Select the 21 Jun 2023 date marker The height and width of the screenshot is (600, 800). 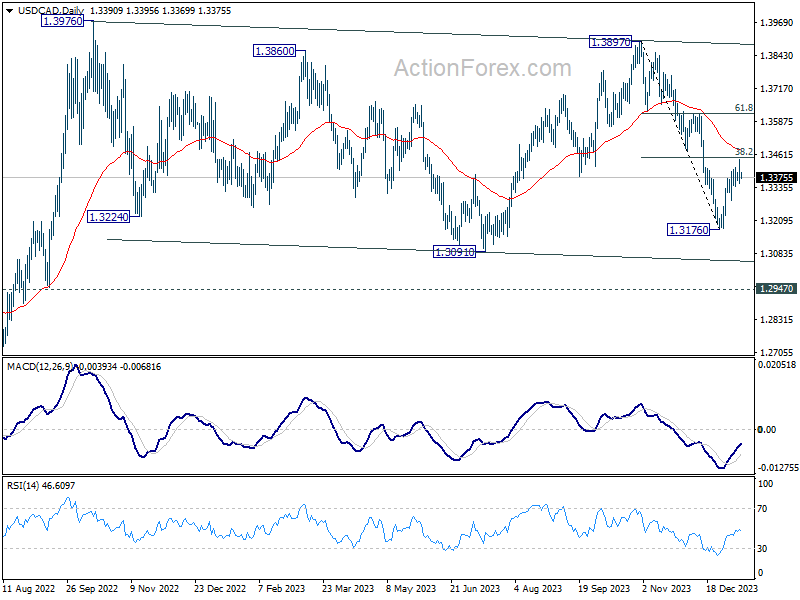click(x=475, y=588)
